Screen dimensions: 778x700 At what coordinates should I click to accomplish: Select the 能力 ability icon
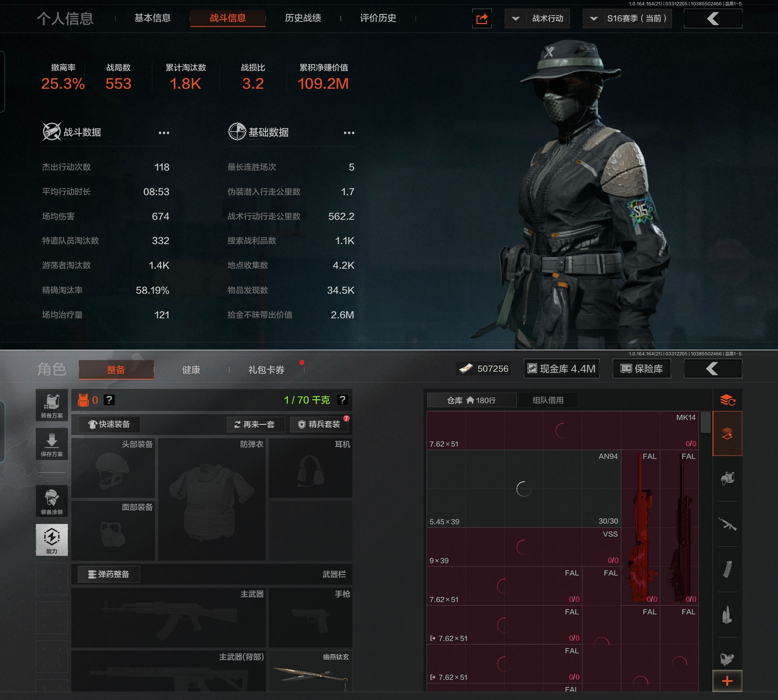click(x=52, y=539)
